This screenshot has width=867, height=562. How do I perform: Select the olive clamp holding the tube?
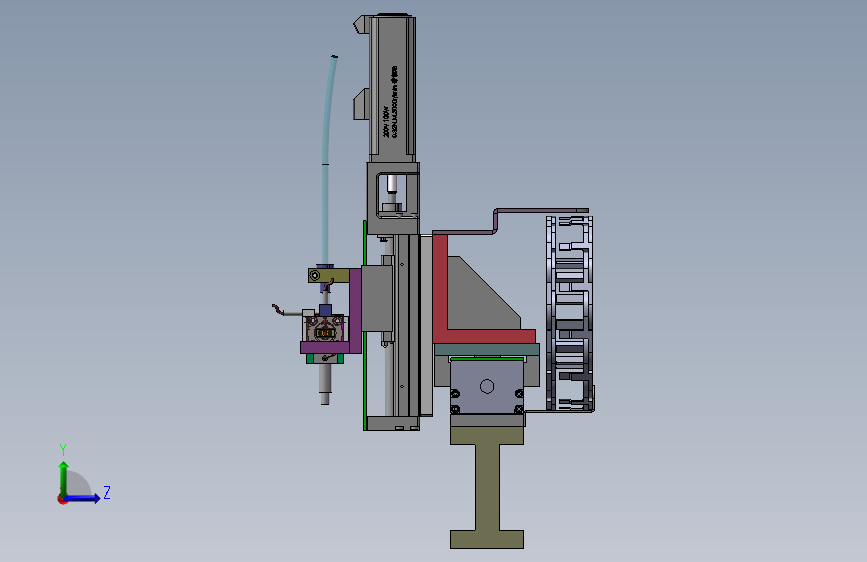(x=328, y=275)
